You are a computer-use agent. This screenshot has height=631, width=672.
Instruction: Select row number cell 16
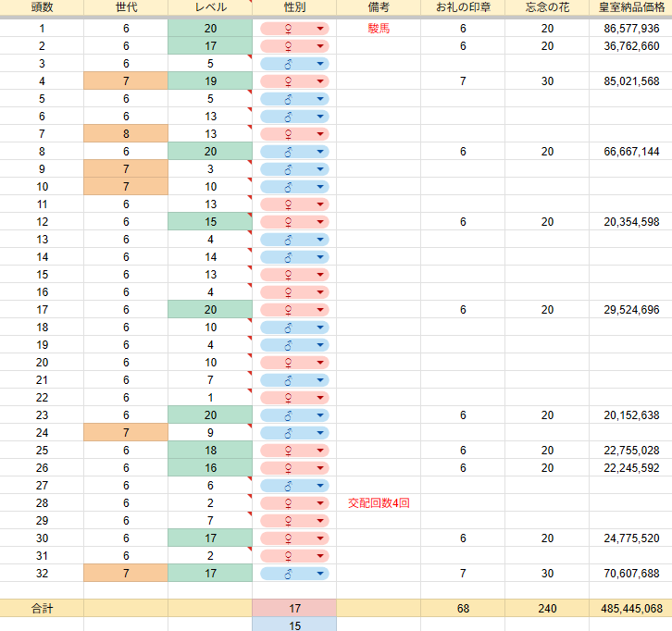[42, 292]
